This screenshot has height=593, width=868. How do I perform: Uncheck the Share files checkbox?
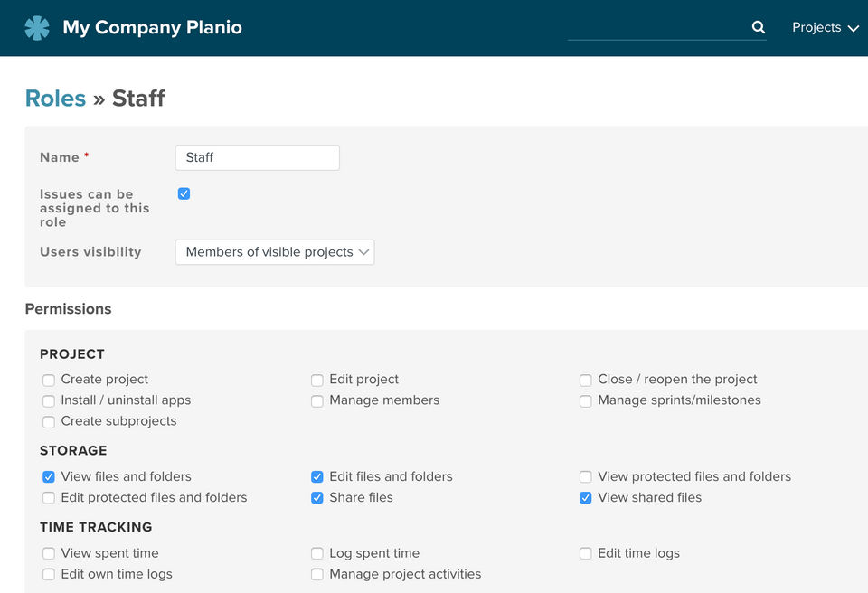tap(317, 498)
